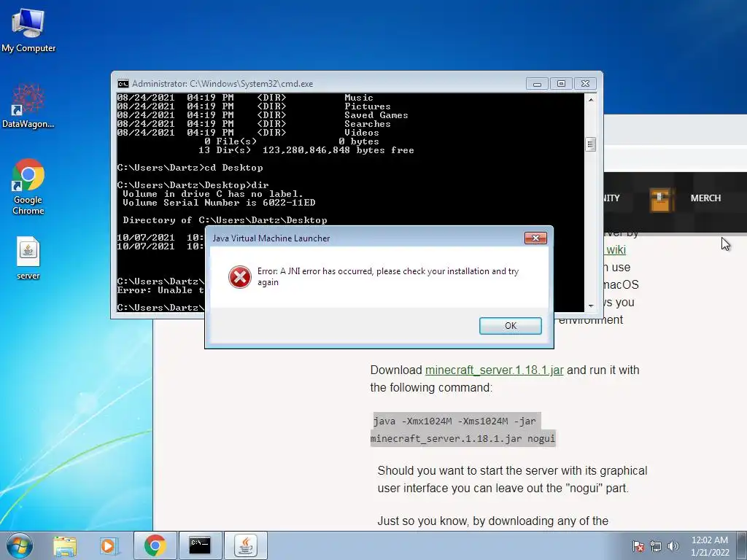Click the 'Videos' directory row in cmd
This screenshot has height=560, width=747.
(x=248, y=133)
